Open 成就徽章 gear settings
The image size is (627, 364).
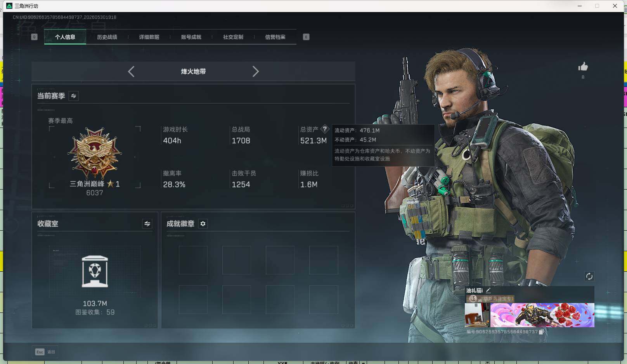(203, 224)
